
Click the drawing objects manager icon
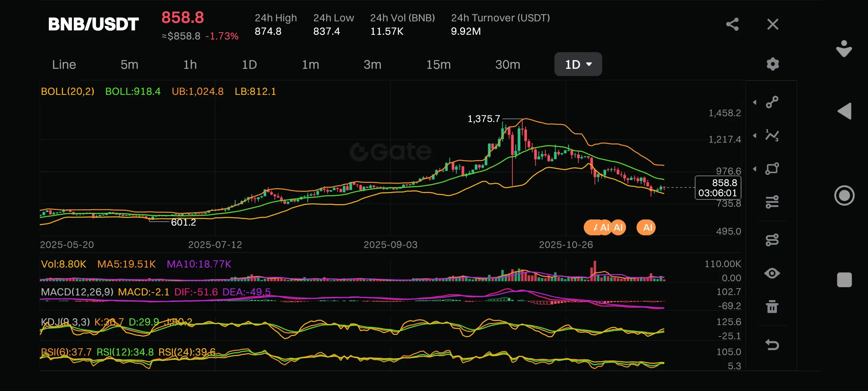pyautogui.click(x=772, y=240)
